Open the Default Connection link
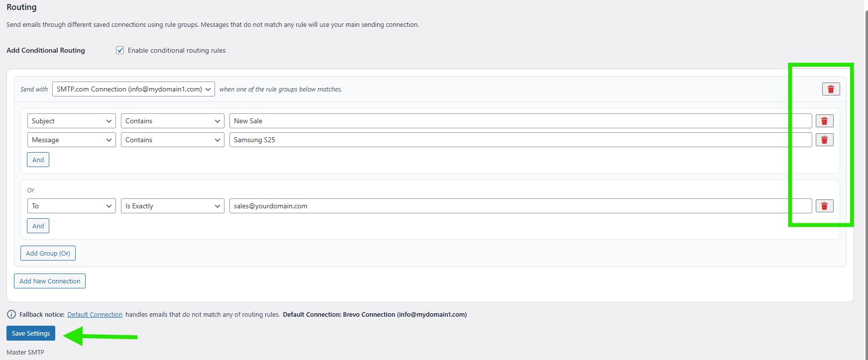The image size is (868, 360). point(95,314)
